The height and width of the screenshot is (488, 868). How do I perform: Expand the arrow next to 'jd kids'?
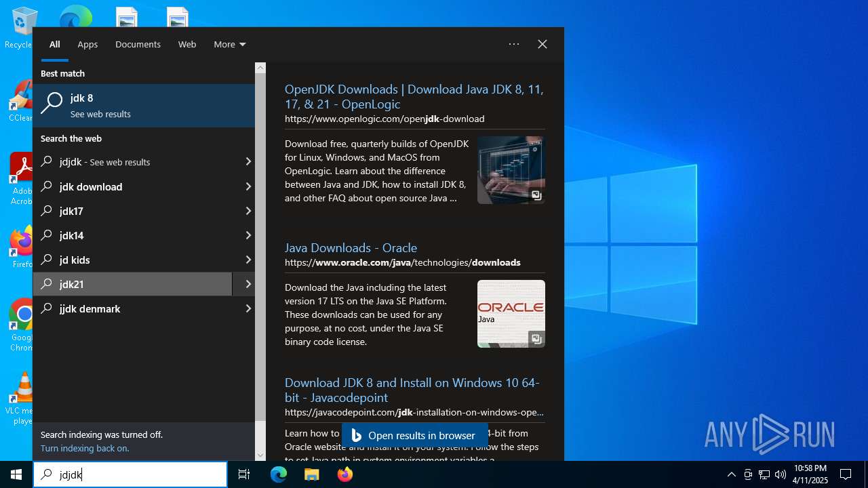pyautogui.click(x=248, y=260)
